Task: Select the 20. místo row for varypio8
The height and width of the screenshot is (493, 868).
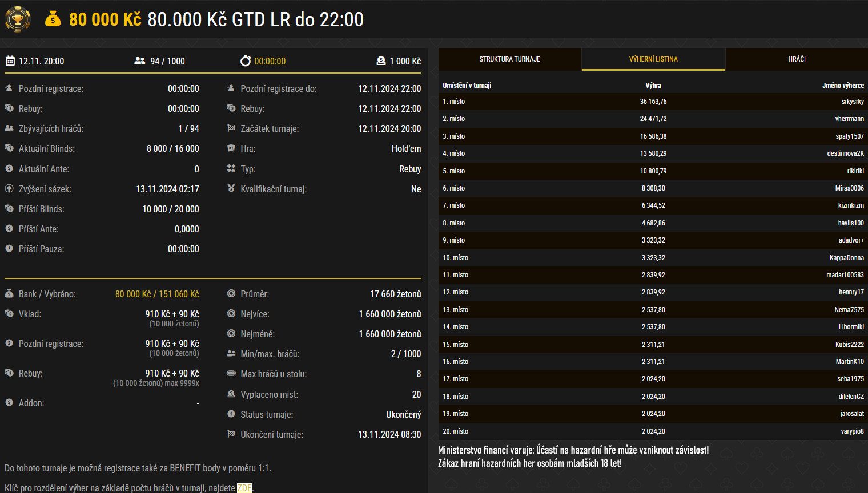Action: coord(653,431)
